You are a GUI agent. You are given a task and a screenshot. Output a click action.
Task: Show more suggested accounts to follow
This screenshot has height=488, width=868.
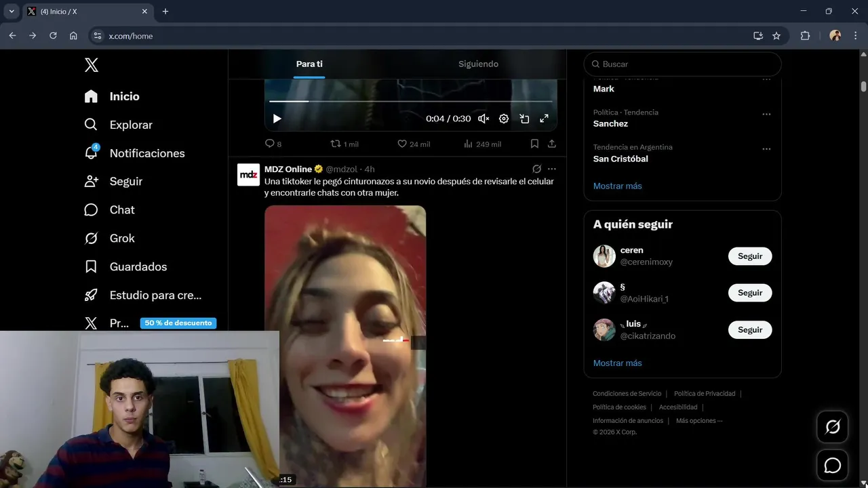click(x=617, y=363)
